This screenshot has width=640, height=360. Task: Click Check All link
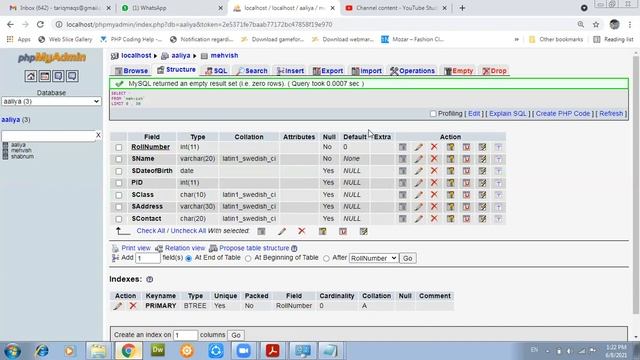click(x=151, y=231)
